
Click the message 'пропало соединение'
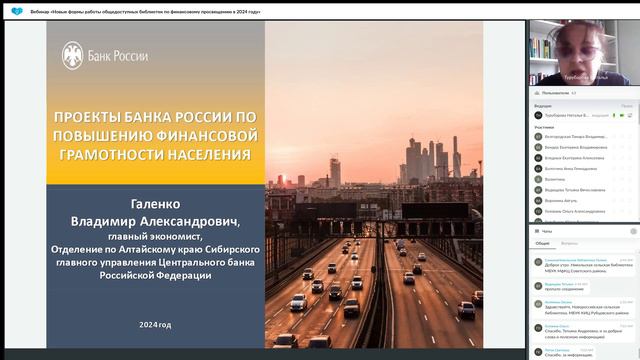564,289
